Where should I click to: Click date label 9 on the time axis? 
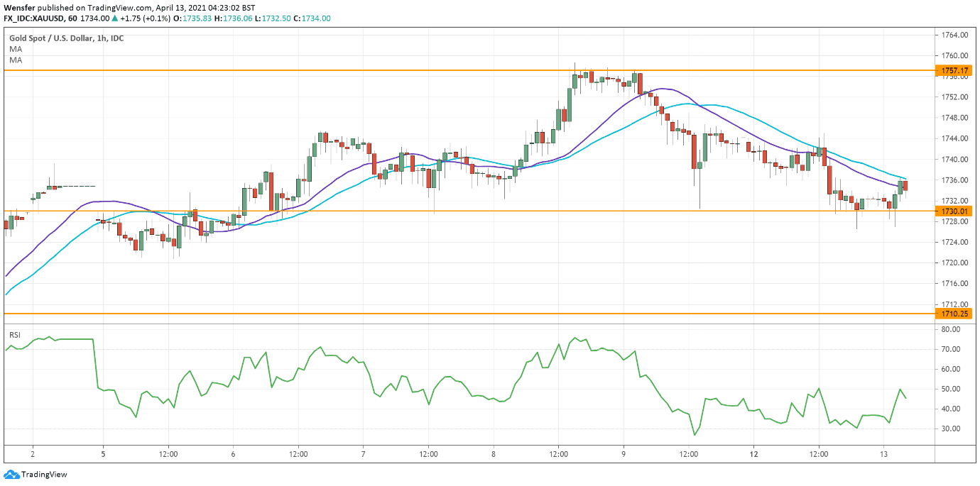coord(624,453)
